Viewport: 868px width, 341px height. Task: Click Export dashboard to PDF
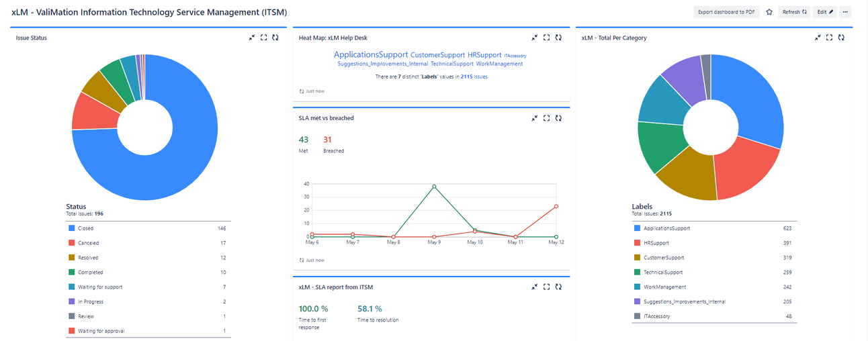coord(726,11)
